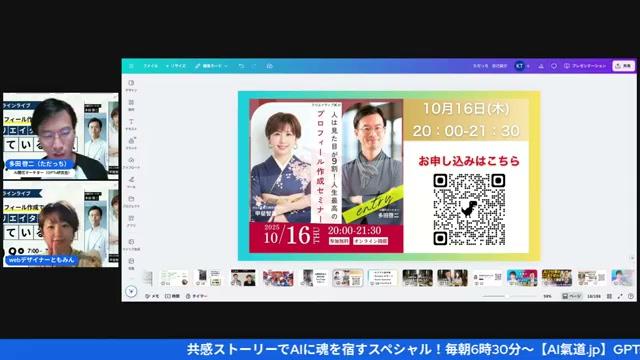Screen dimensions: 640x360
Task: Open the アップロード (Uploads) sidebar panel
Action: pos(131,163)
